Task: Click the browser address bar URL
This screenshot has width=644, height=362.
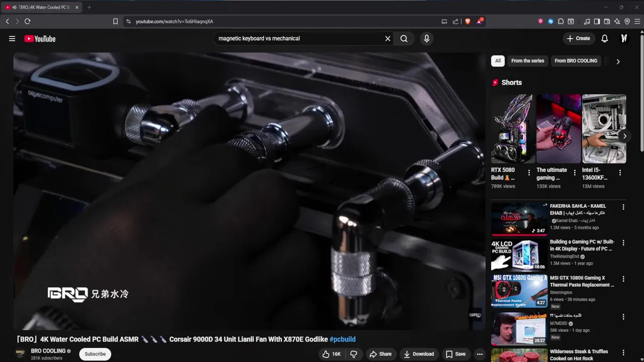Action: click(x=175, y=22)
